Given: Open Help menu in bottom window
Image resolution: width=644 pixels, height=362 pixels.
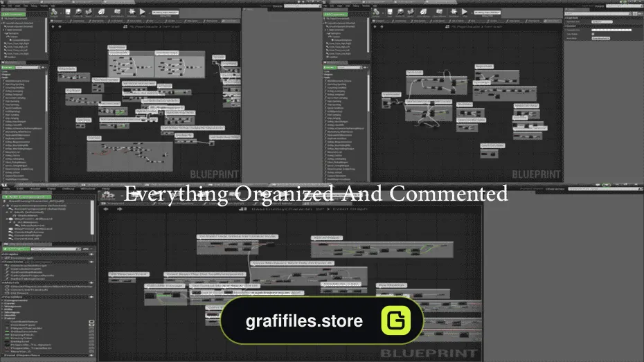Looking at the screenshot, I should point(105,189).
